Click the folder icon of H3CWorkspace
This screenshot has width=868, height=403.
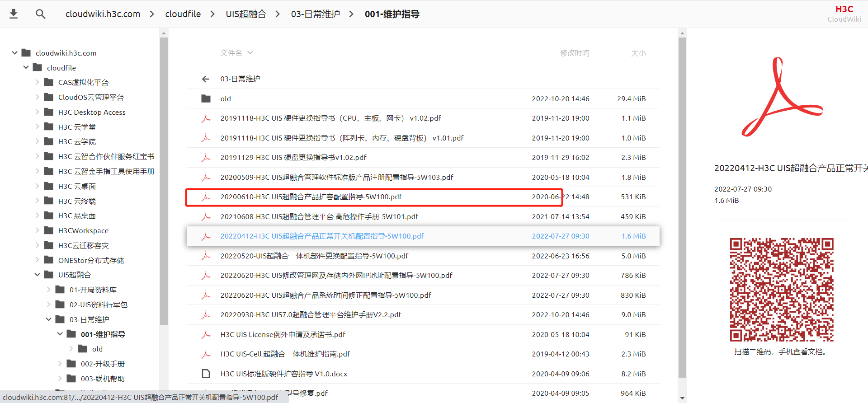coord(49,230)
